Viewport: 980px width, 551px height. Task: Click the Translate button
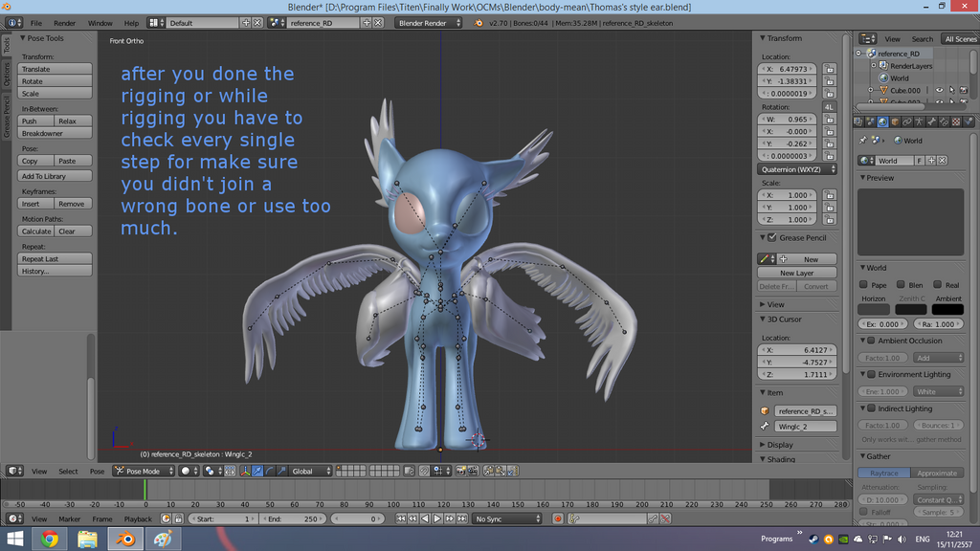tap(55, 69)
